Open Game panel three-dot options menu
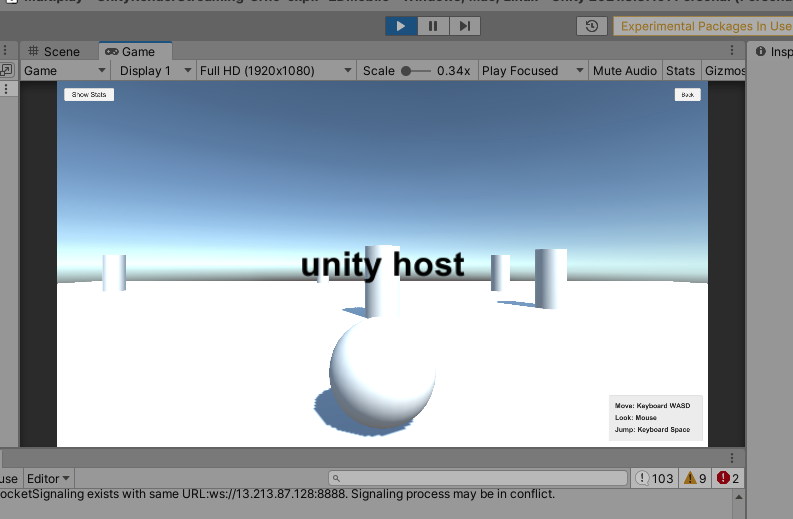This screenshot has width=793, height=519. coord(732,50)
